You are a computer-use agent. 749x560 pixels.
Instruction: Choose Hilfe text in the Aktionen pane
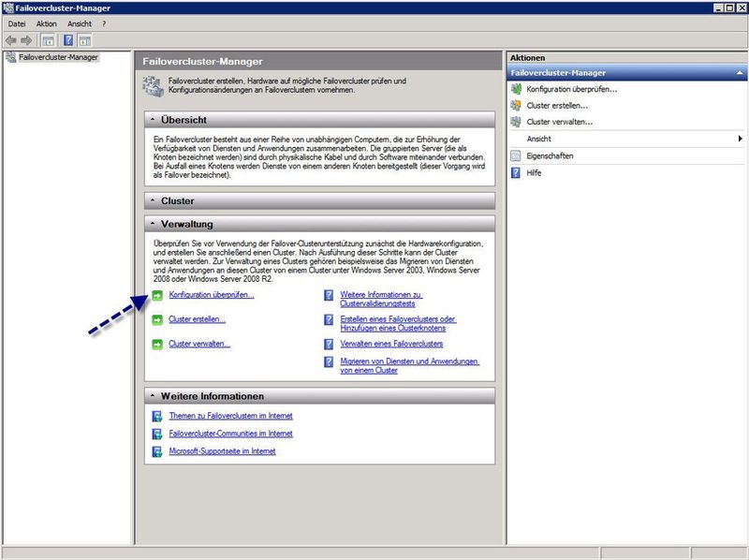pos(534,173)
